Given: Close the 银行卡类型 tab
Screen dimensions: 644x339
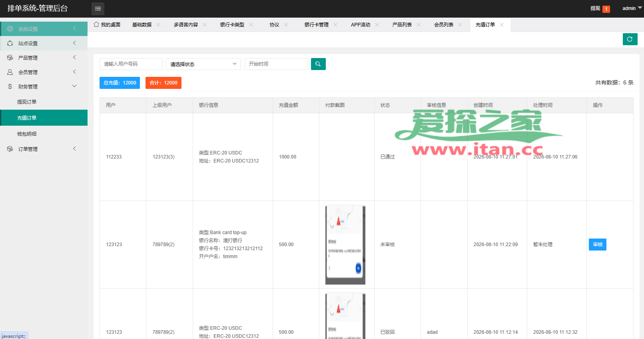Looking at the screenshot, I should [251, 25].
